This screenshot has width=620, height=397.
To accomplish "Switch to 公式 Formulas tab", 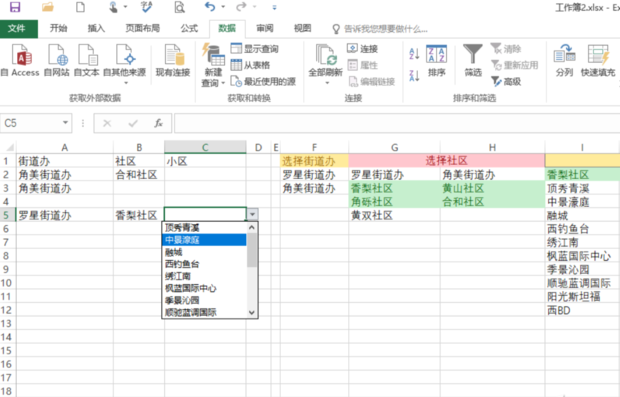I will pos(189,28).
